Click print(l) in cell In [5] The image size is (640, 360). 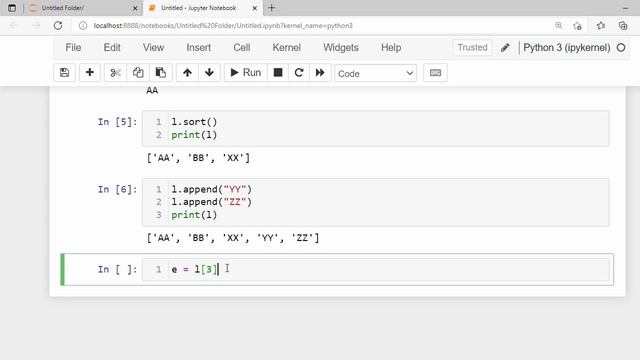tap(194, 135)
